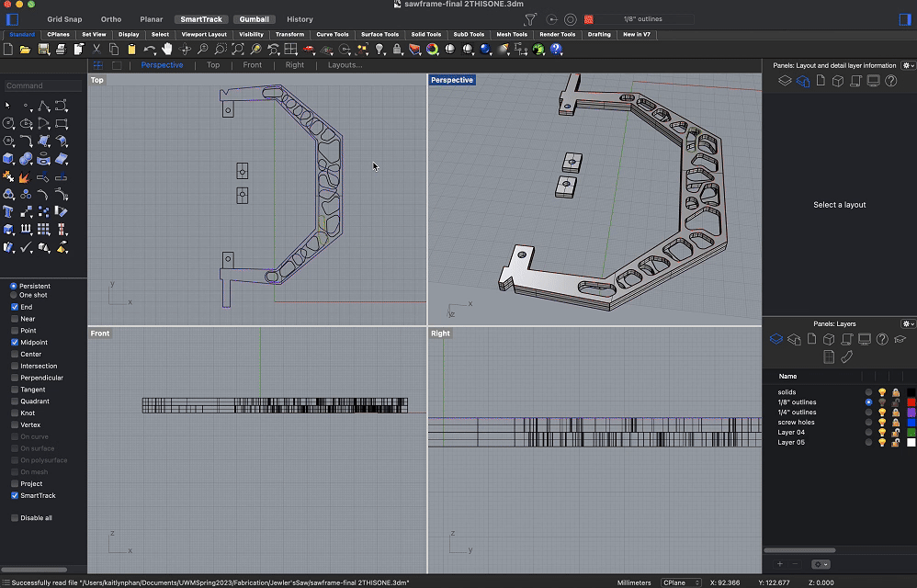917x588 pixels.
Task: Switch to the Drafting toolbar tab
Action: pyautogui.click(x=599, y=35)
